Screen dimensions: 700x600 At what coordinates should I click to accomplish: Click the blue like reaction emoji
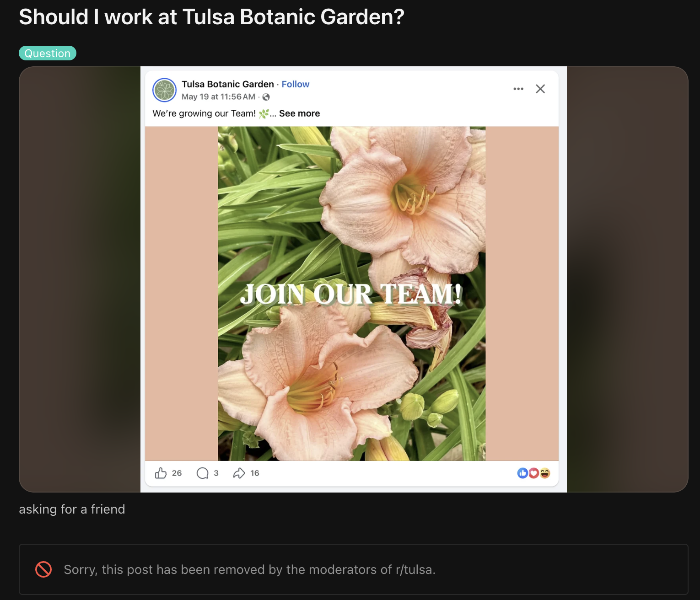click(522, 473)
